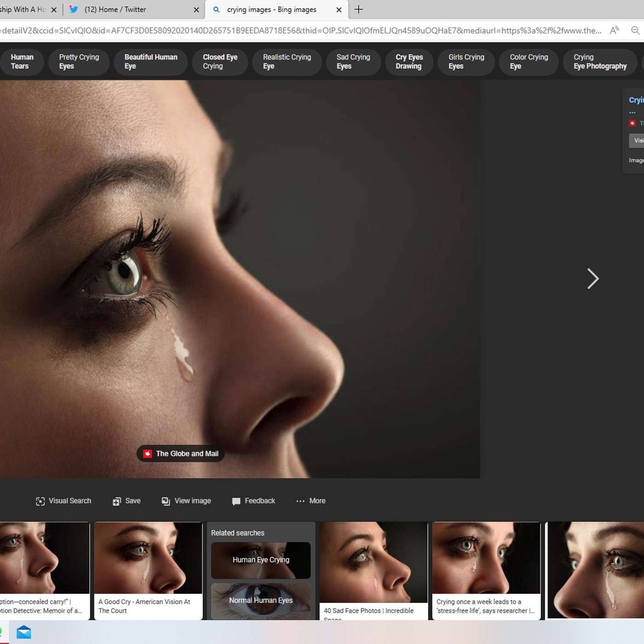644x644 pixels.
Task: Open the Human Eye Crying related search
Action: click(261, 560)
